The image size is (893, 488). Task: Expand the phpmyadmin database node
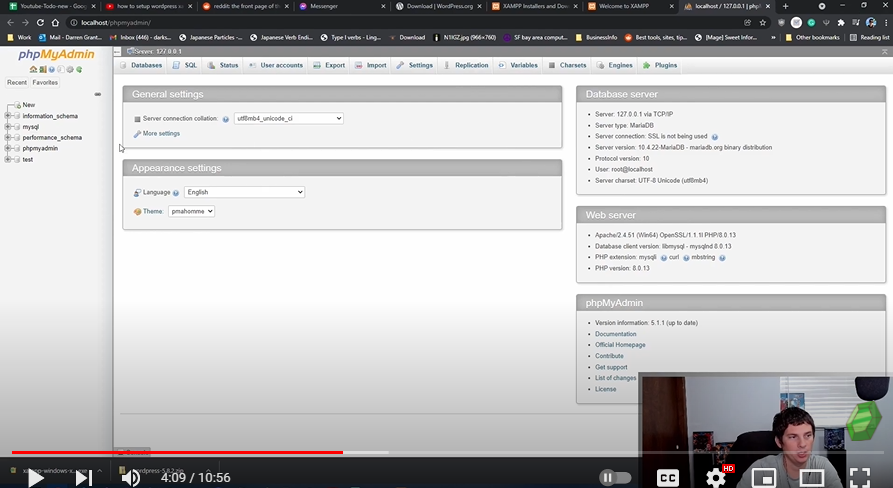(8, 148)
